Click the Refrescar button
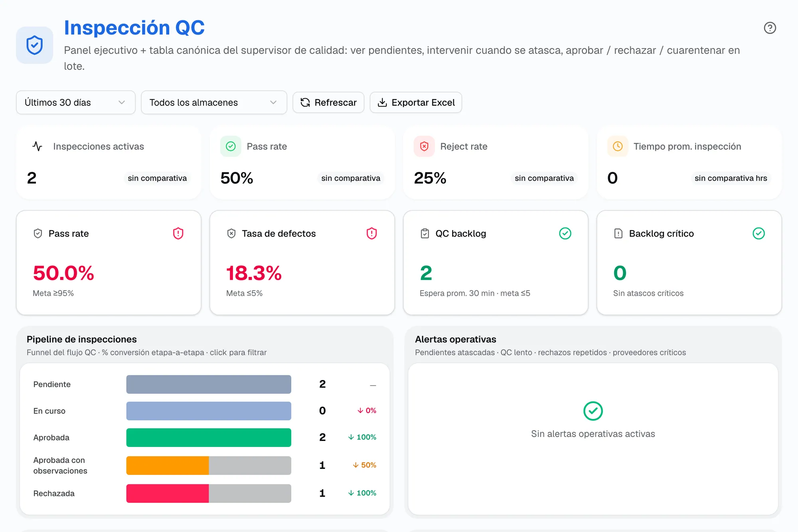This screenshot has width=798, height=532. (328, 103)
